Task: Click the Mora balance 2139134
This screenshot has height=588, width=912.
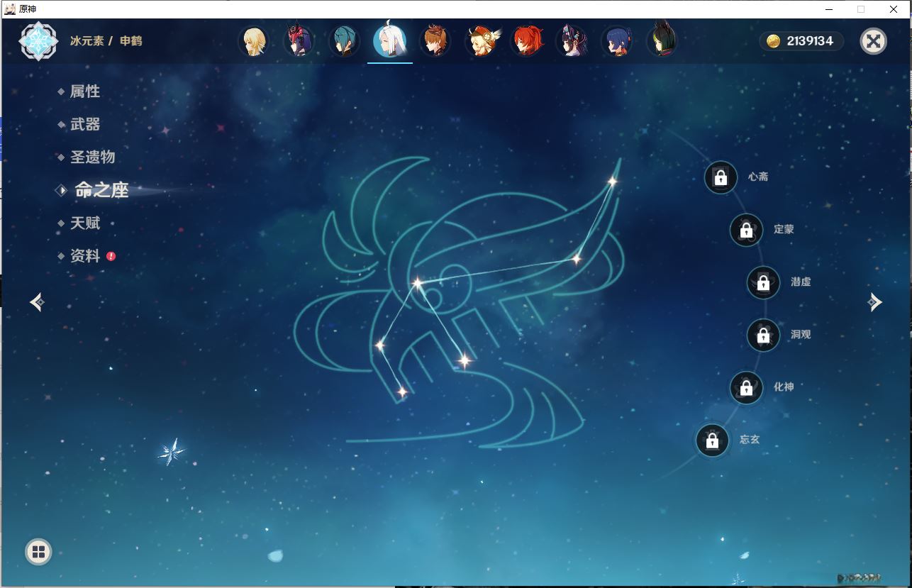Action: [801, 41]
